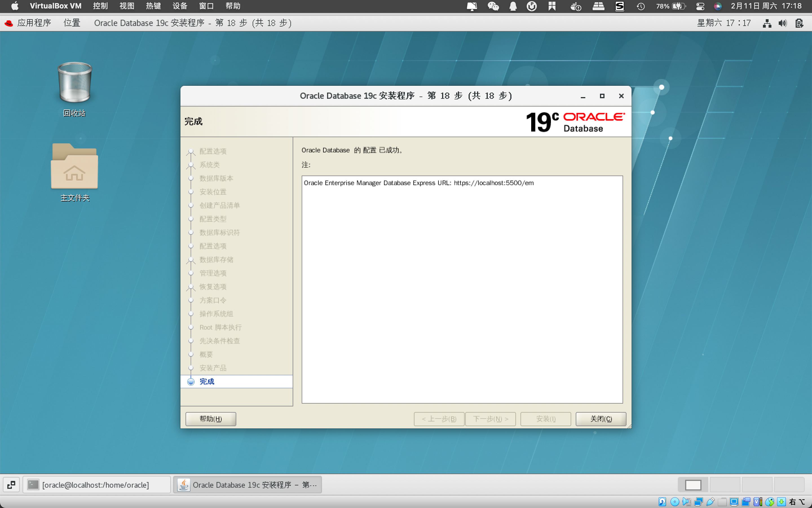Select the 安装产品 step in the sidebar
Viewport: 812px width, 508px height.
pyautogui.click(x=213, y=368)
